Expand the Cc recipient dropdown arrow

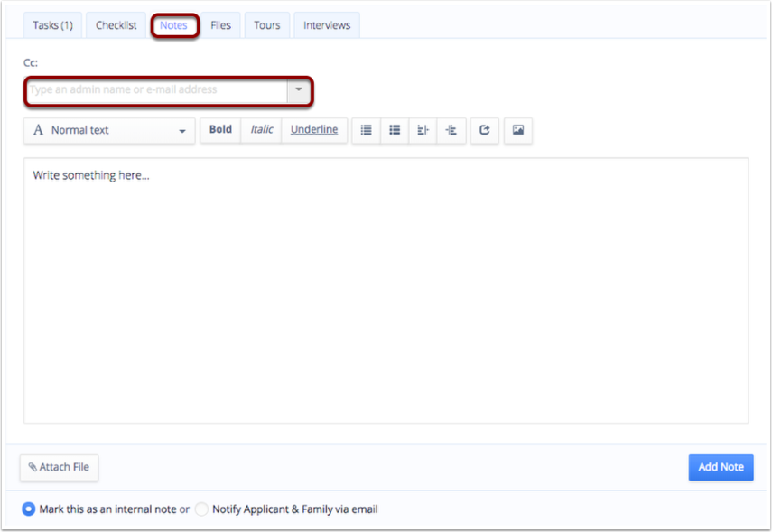pyautogui.click(x=298, y=90)
